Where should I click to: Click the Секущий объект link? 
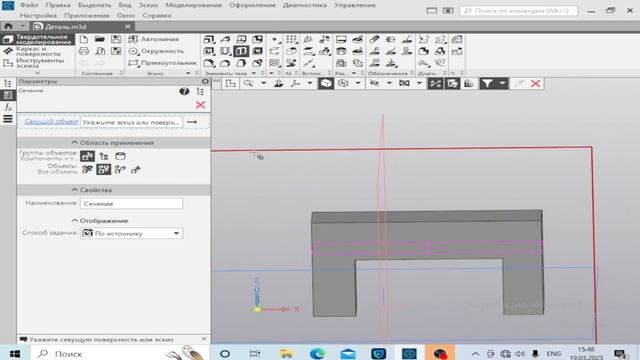coord(51,122)
